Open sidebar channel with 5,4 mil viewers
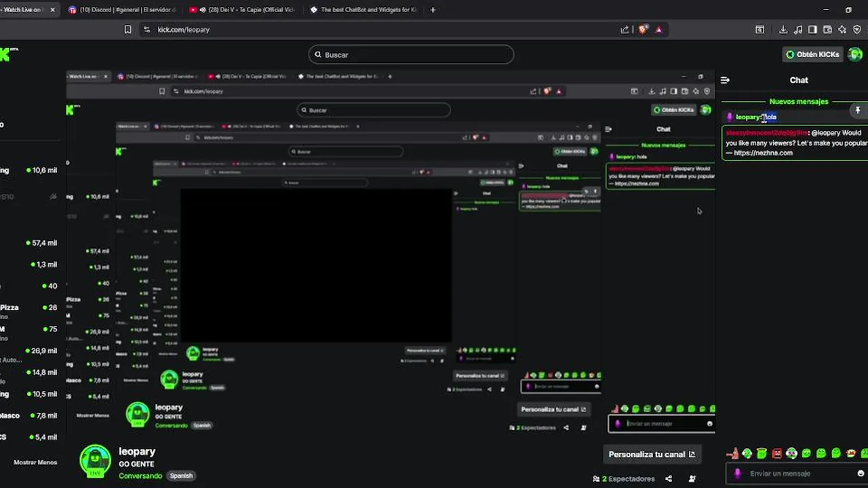Viewport: 868px width, 488px height. click(28, 437)
